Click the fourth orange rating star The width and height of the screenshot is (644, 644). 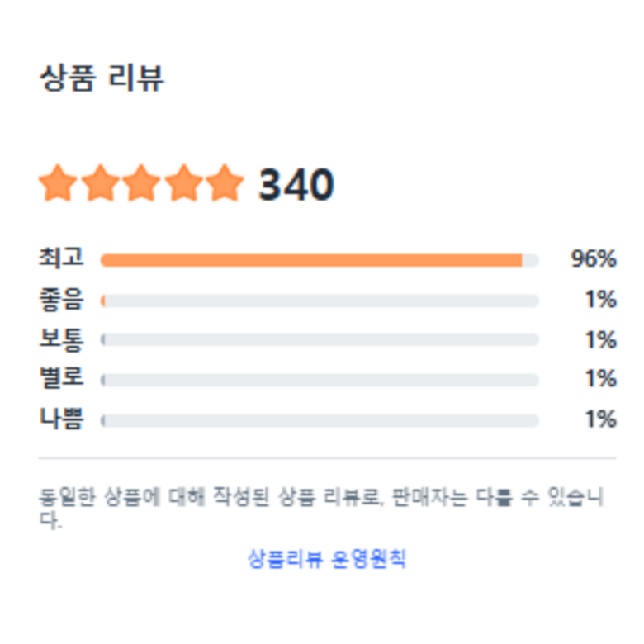(182, 183)
